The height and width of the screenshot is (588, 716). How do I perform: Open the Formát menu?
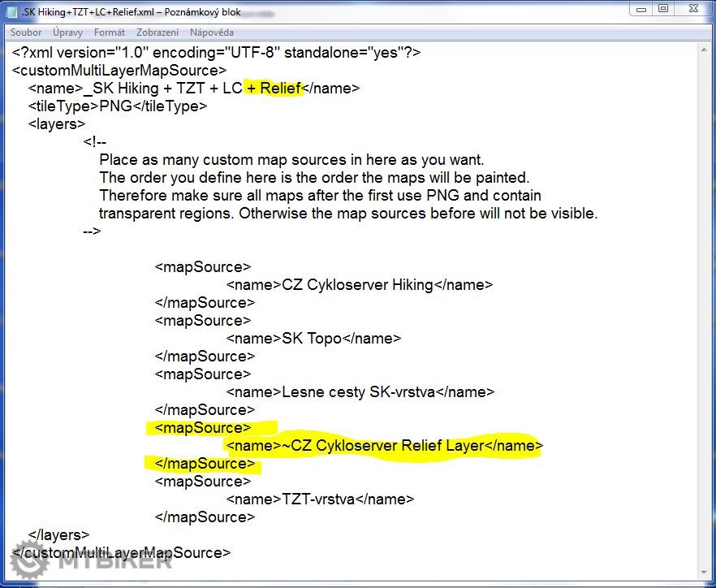[x=110, y=32]
